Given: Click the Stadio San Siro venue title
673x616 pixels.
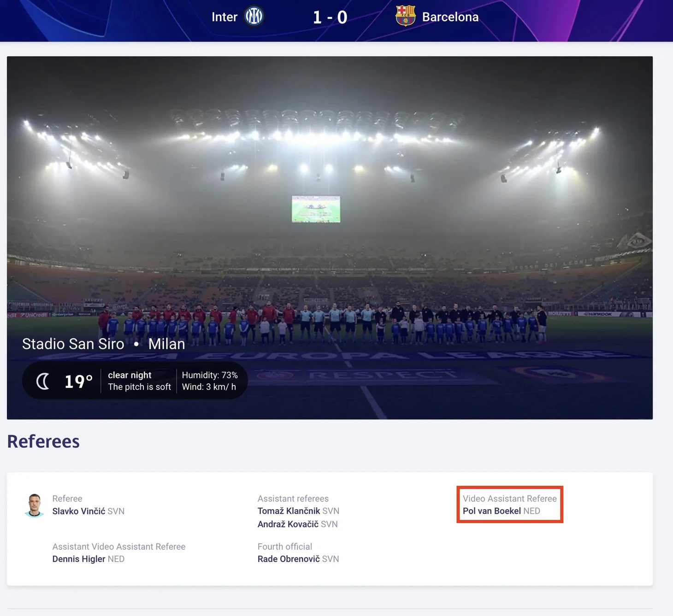Looking at the screenshot, I should pos(73,344).
